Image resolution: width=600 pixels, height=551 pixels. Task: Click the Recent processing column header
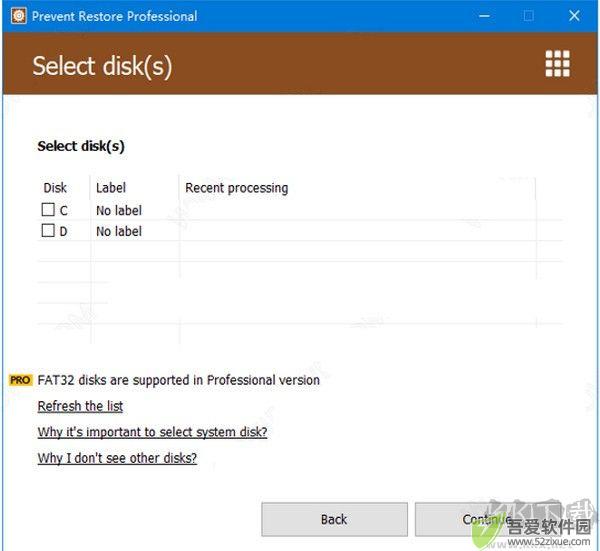click(x=236, y=188)
